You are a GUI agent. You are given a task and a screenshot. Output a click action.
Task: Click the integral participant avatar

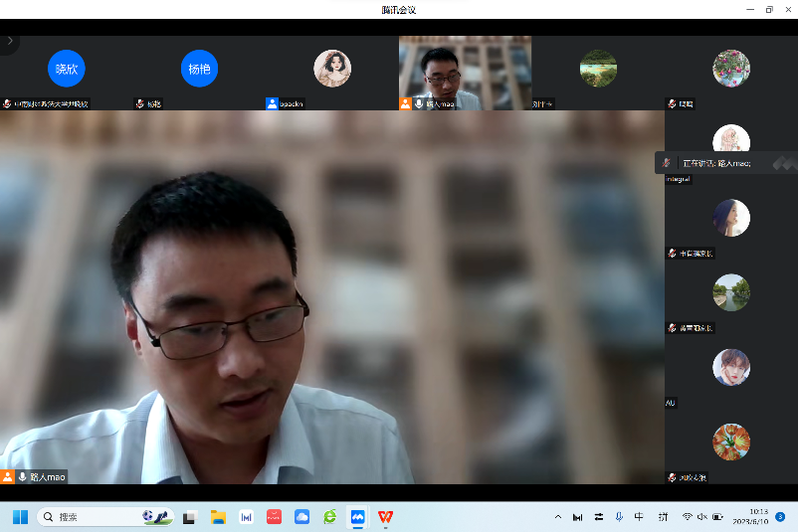(731, 138)
